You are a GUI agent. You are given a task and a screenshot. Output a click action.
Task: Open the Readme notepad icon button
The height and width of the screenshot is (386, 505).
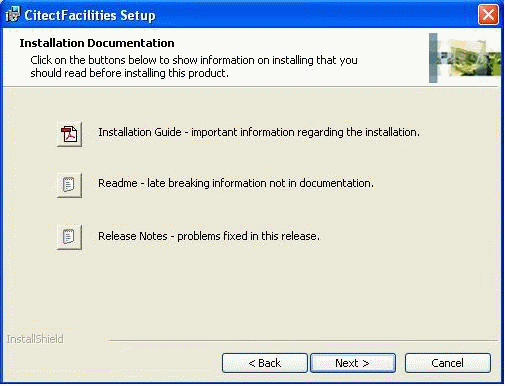(69, 185)
